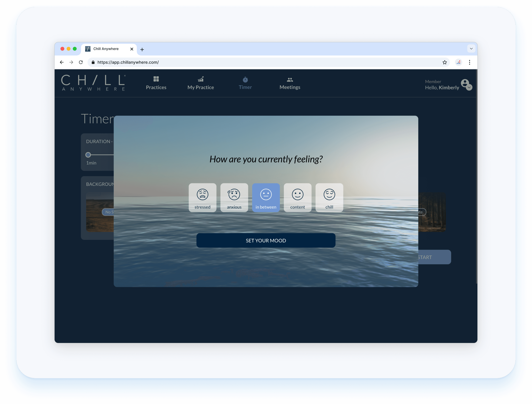Select the Chill Anywhere browser tab
This screenshot has width=532, height=404.
[x=106, y=49]
